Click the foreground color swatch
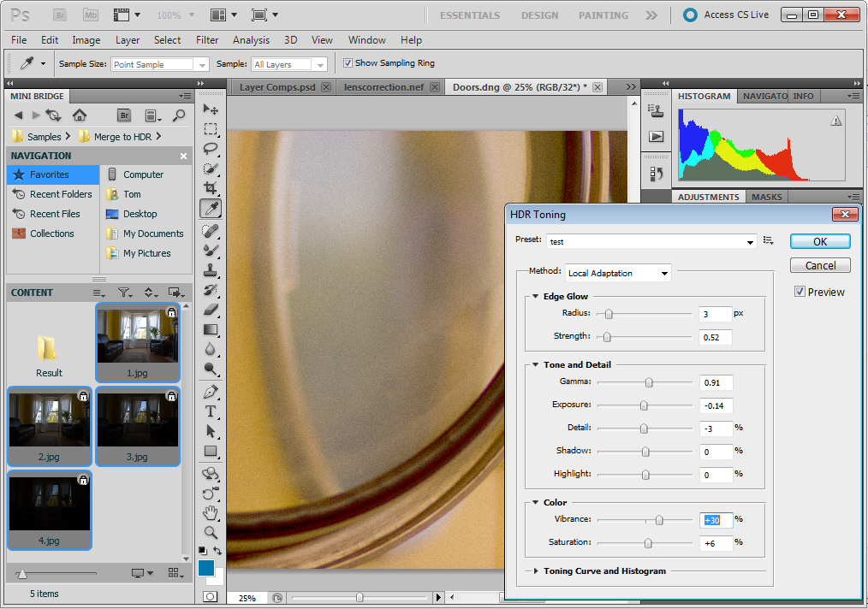 coord(205,567)
